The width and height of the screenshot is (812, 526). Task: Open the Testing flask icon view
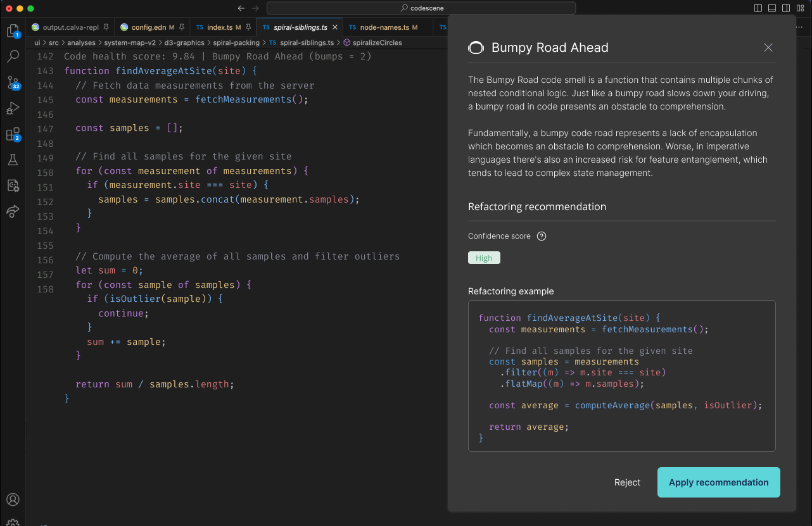coord(13,160)
